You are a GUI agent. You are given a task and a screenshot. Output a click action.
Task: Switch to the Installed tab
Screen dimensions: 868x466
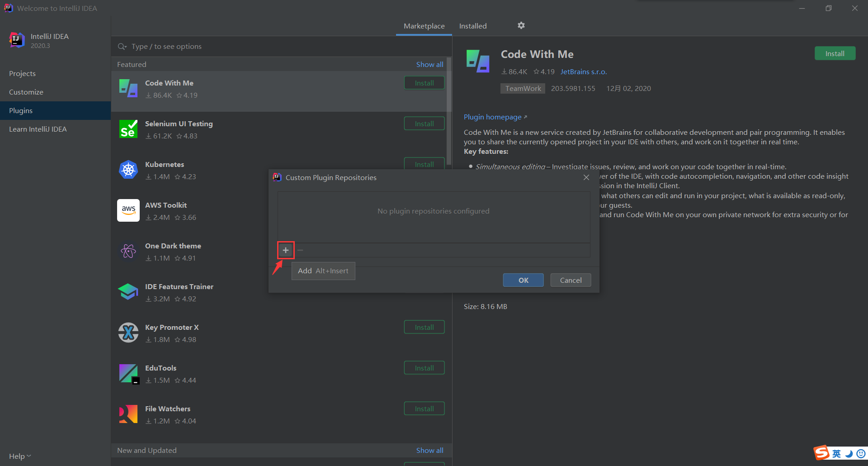(473, 26)
